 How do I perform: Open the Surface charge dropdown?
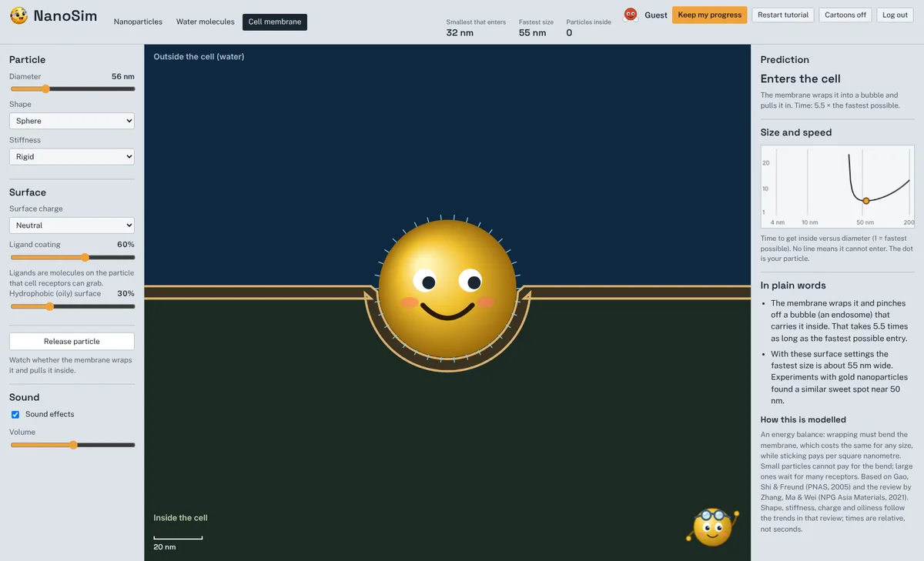click(72, 225)
